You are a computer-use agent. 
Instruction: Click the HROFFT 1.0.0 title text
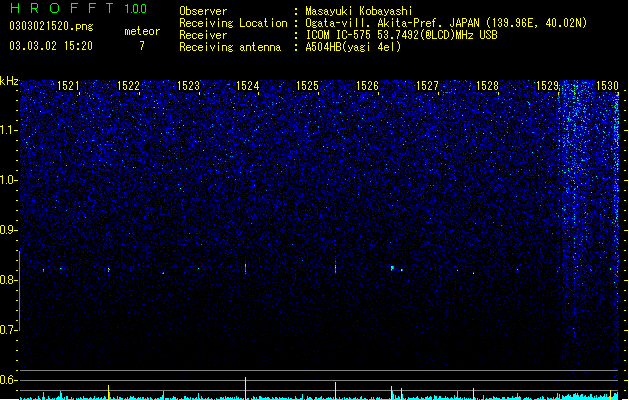coord(78,8)
